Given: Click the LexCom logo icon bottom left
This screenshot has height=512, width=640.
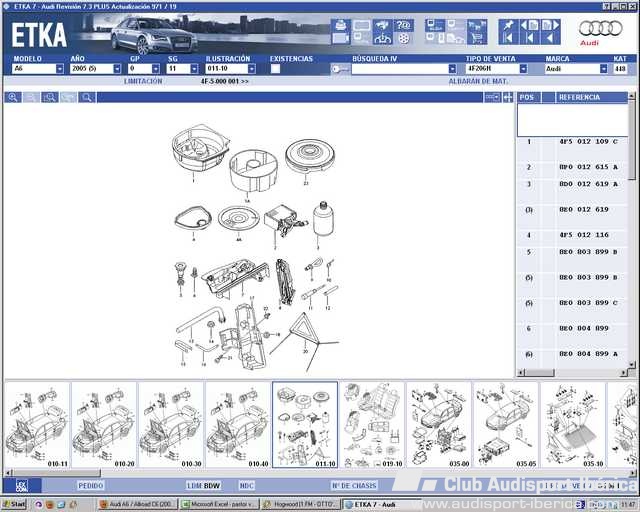Looking at the screenshot, I should [22, 486].
